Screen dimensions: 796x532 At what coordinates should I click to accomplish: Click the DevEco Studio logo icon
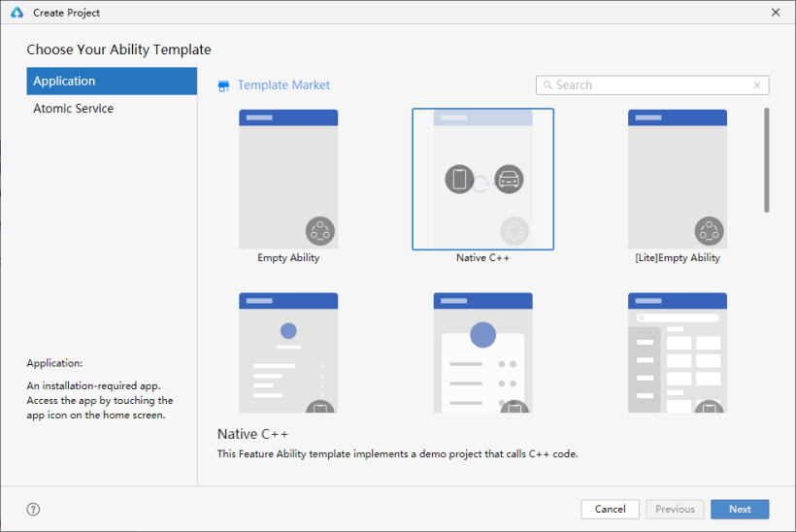pos(17,13)
